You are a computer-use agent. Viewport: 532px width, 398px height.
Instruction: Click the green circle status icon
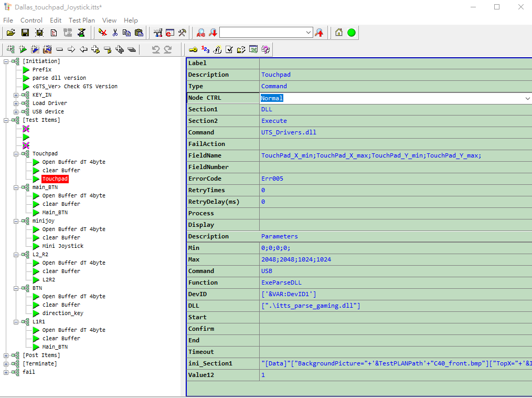(352, 33)
